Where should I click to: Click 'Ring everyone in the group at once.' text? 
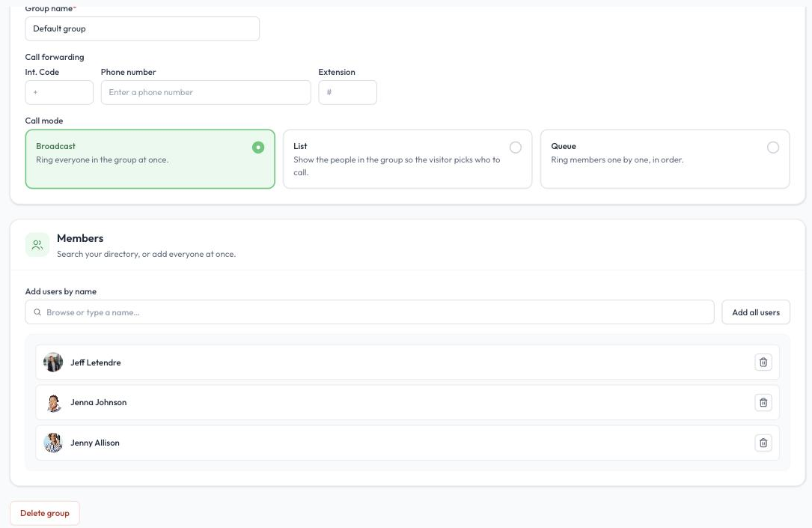(102, 160)
